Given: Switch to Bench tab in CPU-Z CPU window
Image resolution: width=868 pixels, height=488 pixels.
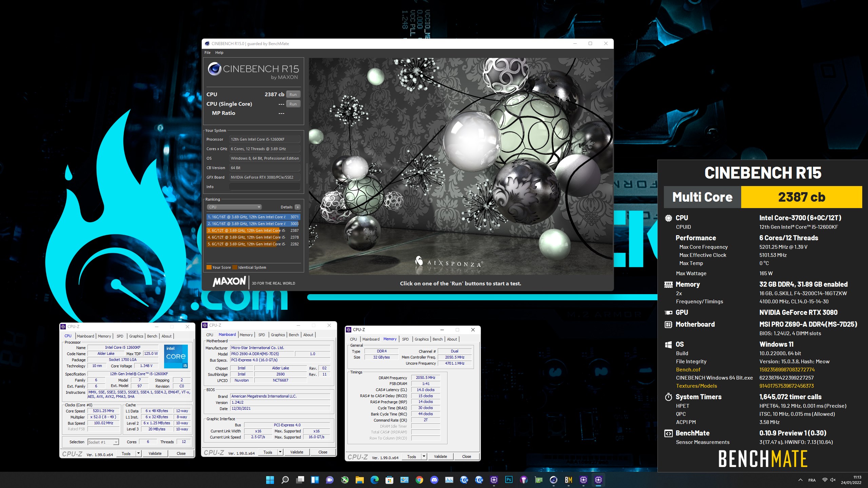Looking at the screenshot, I should (x=152, y=336).
